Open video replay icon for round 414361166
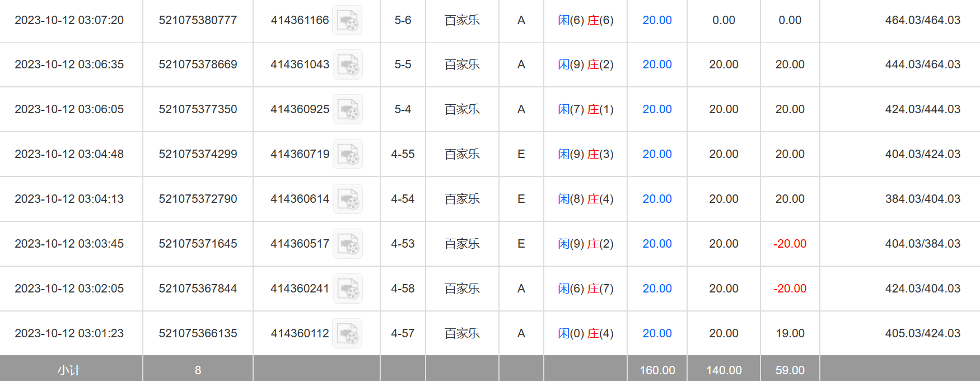Screen dimensions: 980x381 coord(347,20)
